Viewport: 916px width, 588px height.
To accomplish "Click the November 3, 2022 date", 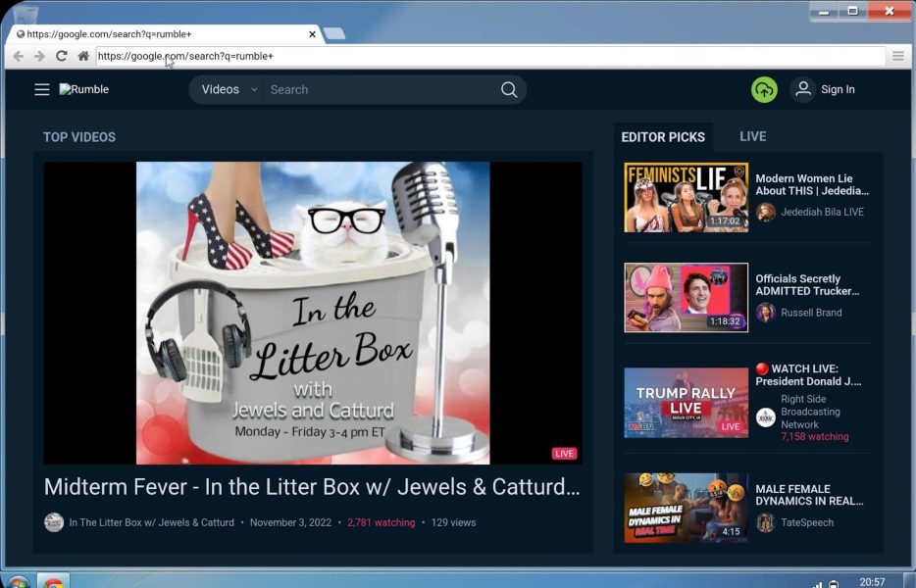I will coord(290,522).
